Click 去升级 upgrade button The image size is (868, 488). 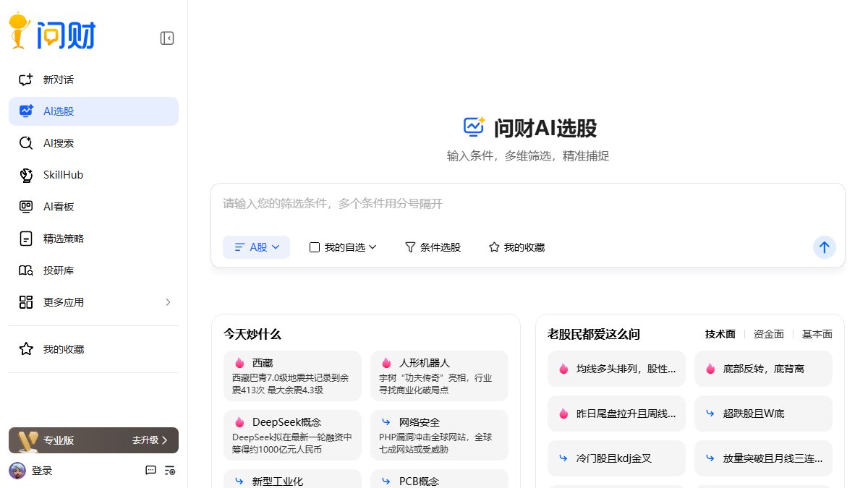click(150, 440)
